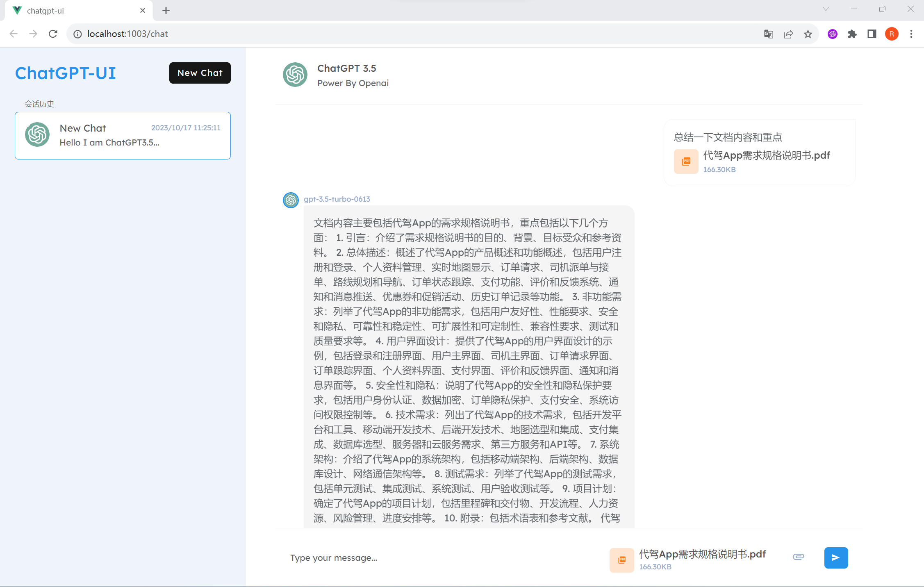Click the 会话历史 section label
Viewport: 924px width, 587px height.
[39, 104]
